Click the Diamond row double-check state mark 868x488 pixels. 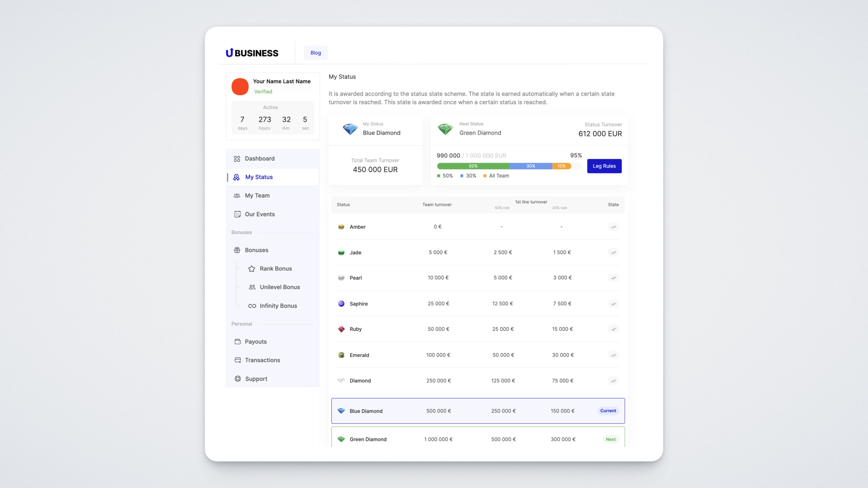[613, 381]
